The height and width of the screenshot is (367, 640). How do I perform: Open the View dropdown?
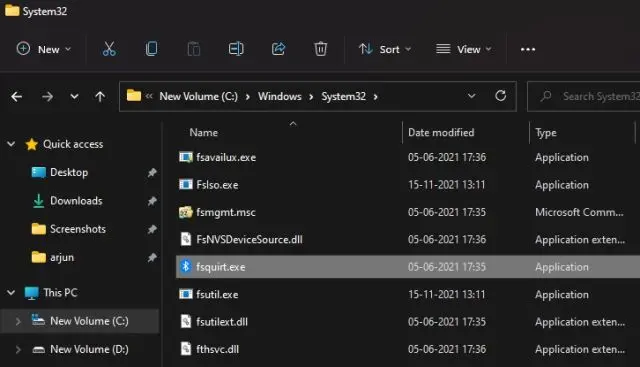pos(464,49)
